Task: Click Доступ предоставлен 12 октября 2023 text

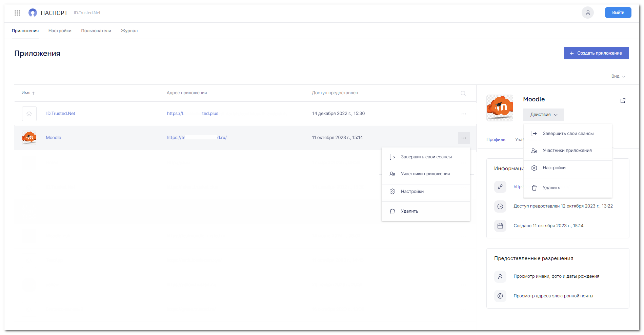Action: point(563,206)
